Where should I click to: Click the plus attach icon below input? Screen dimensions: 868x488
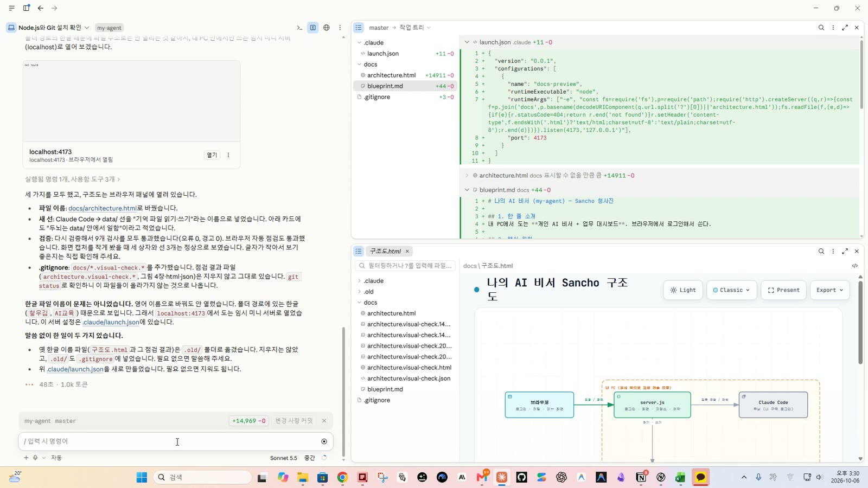click(26, 458)
